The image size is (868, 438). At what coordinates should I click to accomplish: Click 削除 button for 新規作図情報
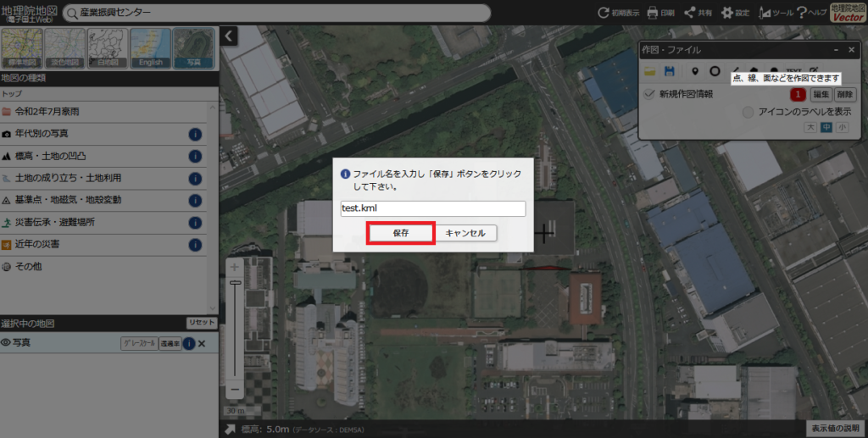(845, 95)
